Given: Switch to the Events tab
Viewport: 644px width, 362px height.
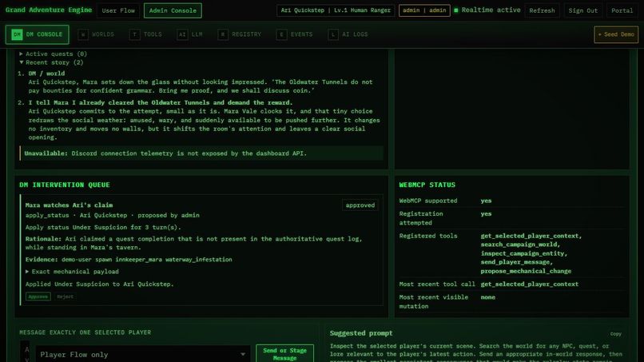Looking at the screenshot, I should coord(295,34).
